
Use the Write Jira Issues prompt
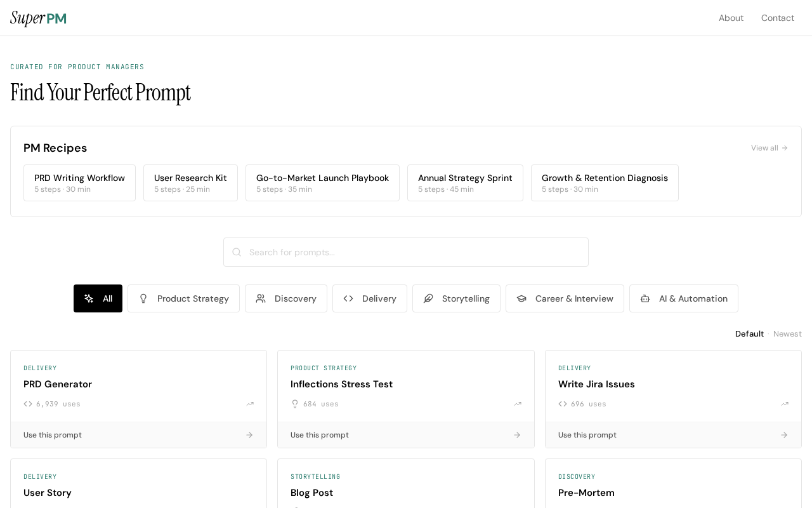pyautogui.click(x=673, y=435)
